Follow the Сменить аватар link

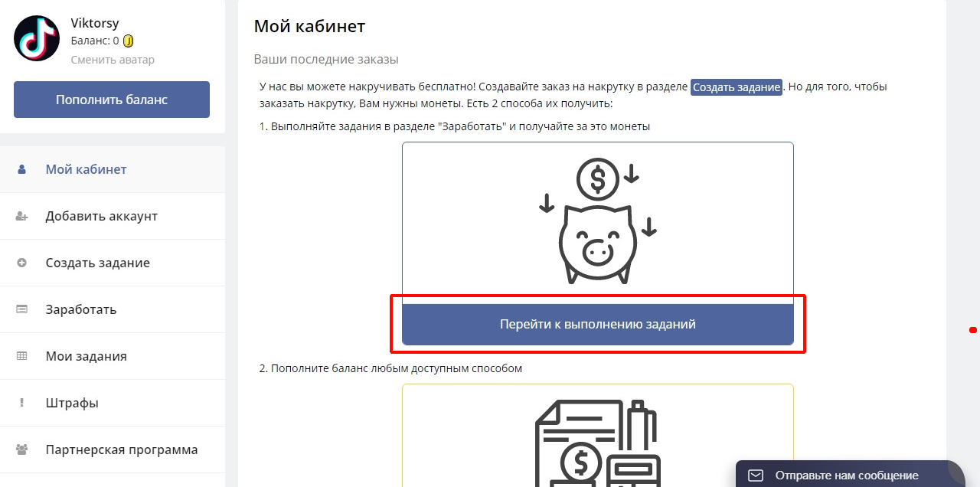click(x=113, y=60)
